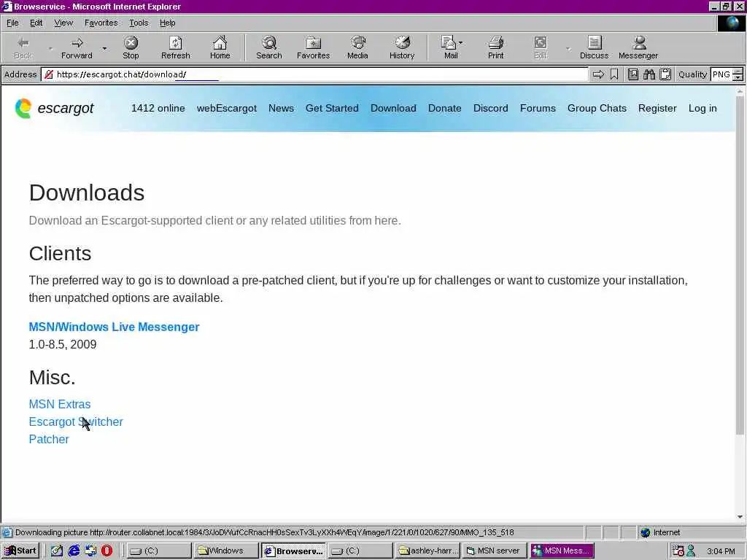Click the task scheduler tray icon
Image resolution: width=747 pixels, height=560 pixels.
pos(678,551)
